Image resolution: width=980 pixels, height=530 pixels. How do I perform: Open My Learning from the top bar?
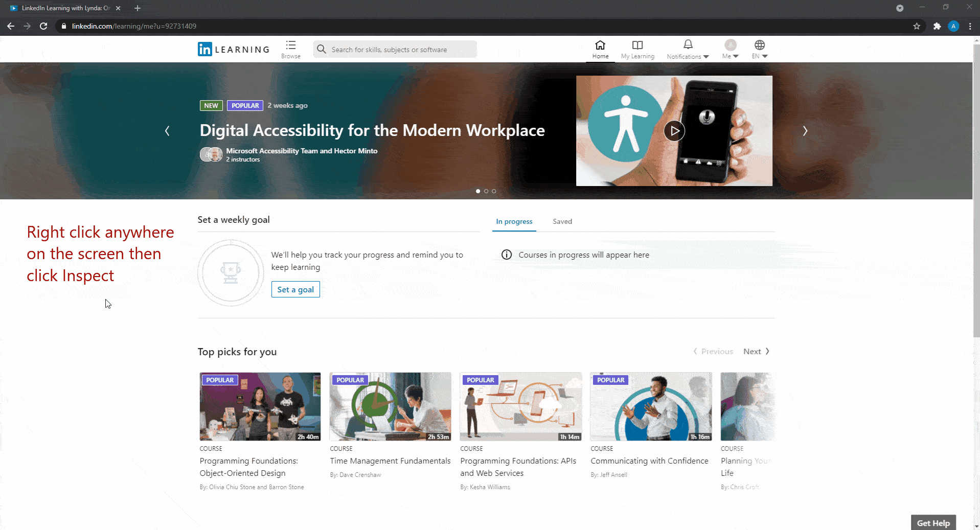tap(637, 49)
